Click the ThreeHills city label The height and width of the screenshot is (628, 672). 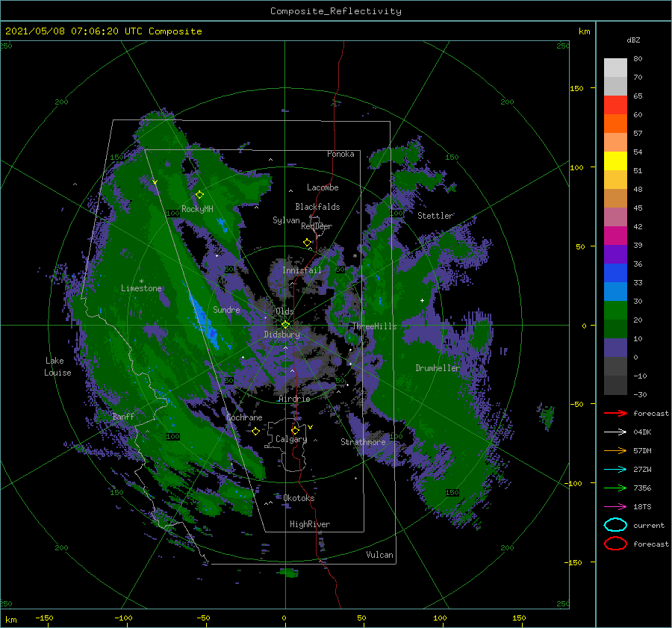[x=374, y=326]
